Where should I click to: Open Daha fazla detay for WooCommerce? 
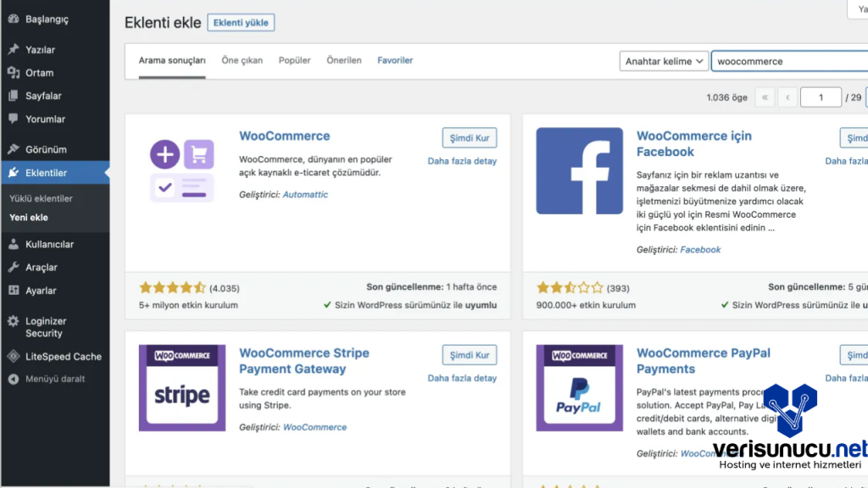pyautogui.click(x=462, y=161)
